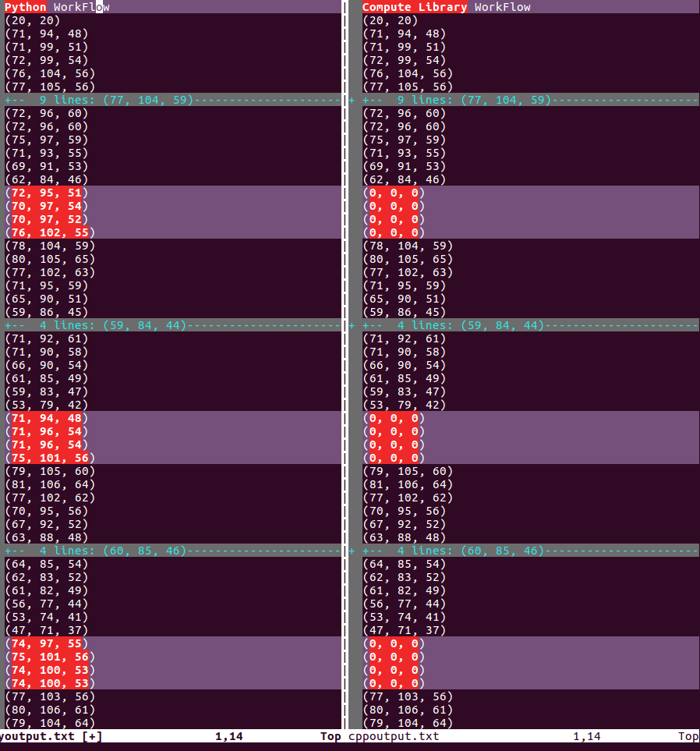Open the '4 lines: (59, 84, 44)' fold on left
Viewport: 700px width, 751px height.
coord(86,325)
